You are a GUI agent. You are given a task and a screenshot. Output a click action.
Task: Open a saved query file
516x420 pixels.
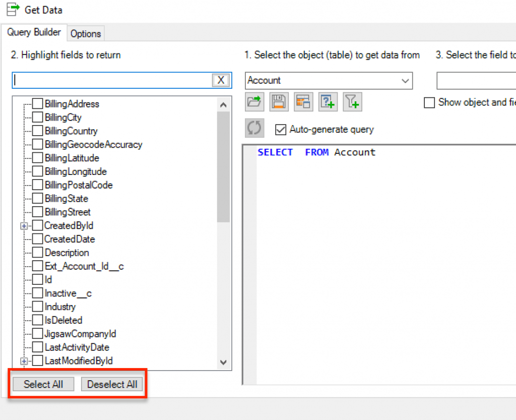click(x=254, y=101)
